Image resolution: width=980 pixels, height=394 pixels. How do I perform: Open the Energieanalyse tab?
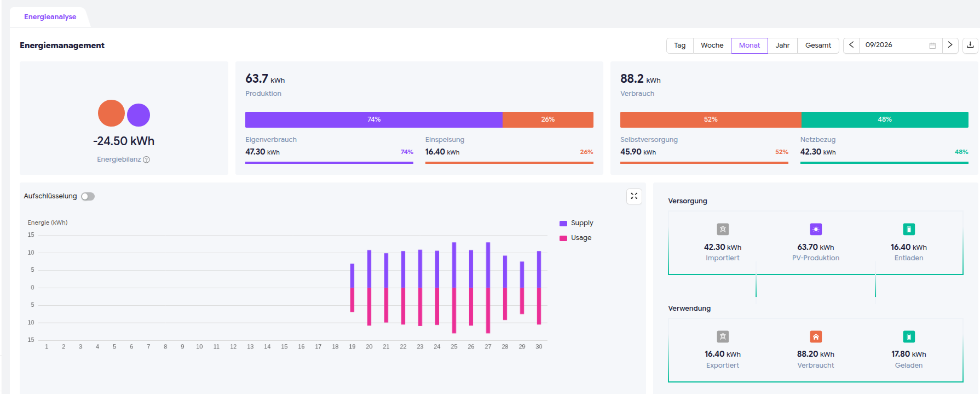pos(50,17)
